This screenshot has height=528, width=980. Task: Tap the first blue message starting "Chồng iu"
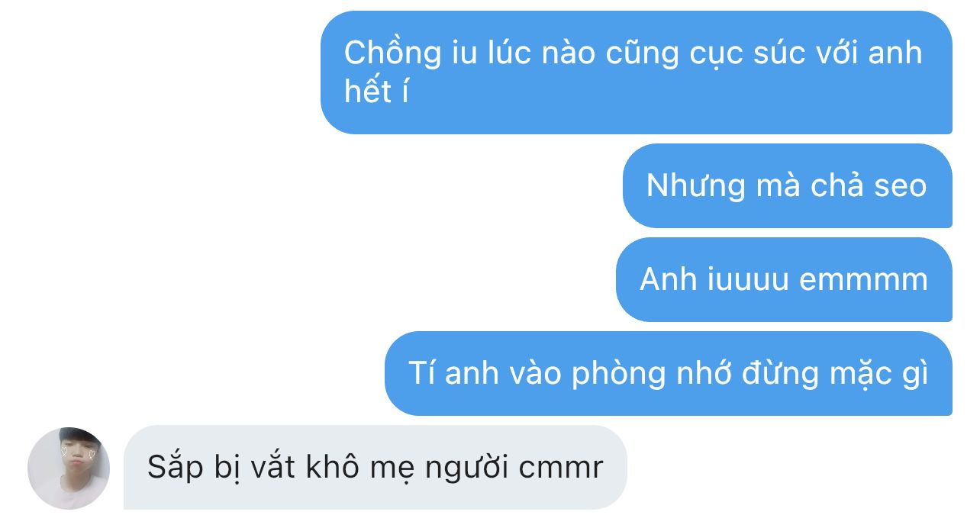[x=637, y=72]
